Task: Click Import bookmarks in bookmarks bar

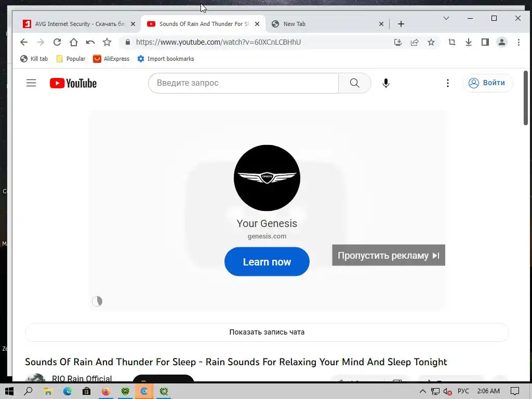Action: pos(166,59)
